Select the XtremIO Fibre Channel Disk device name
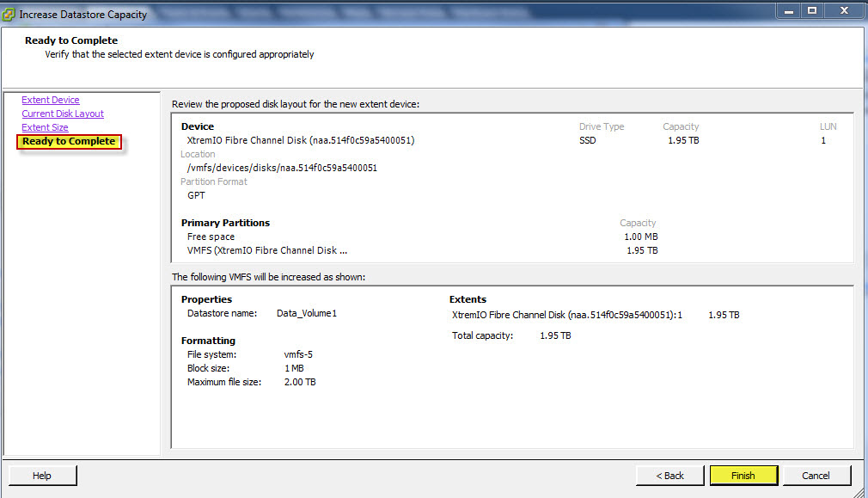 point(300,140)
